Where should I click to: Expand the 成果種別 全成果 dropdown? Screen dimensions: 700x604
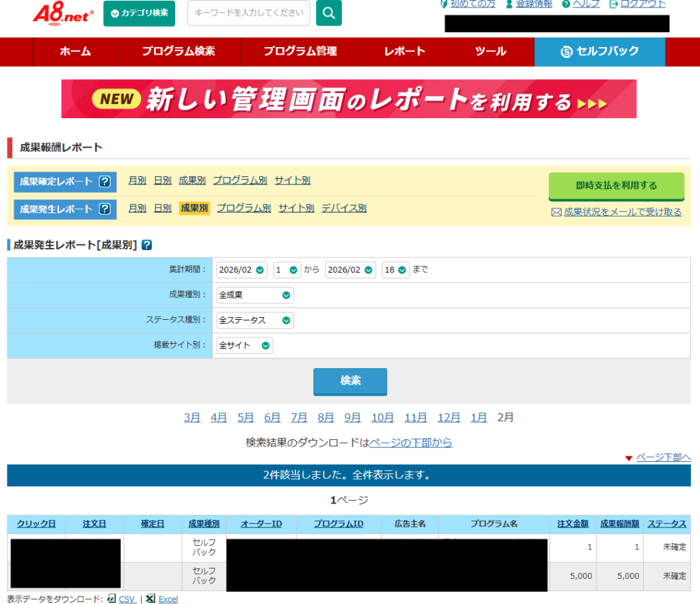[254, 295]
